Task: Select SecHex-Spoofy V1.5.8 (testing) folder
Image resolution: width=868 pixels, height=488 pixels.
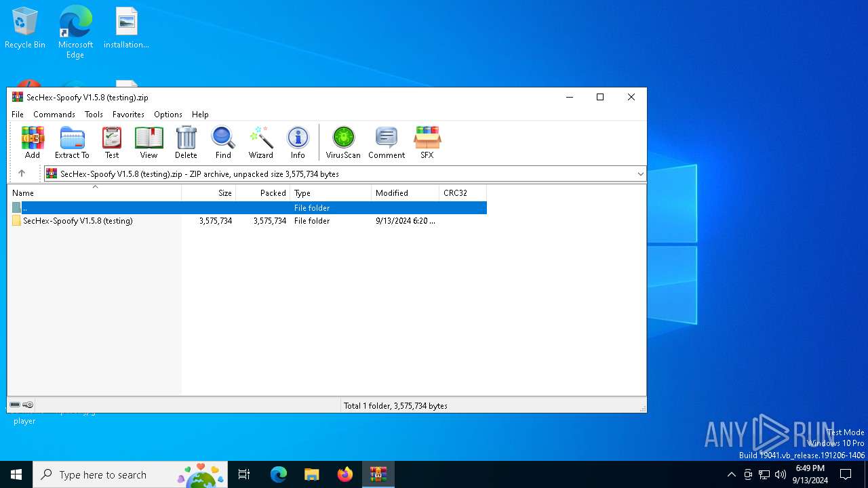Action: point(78,221)
